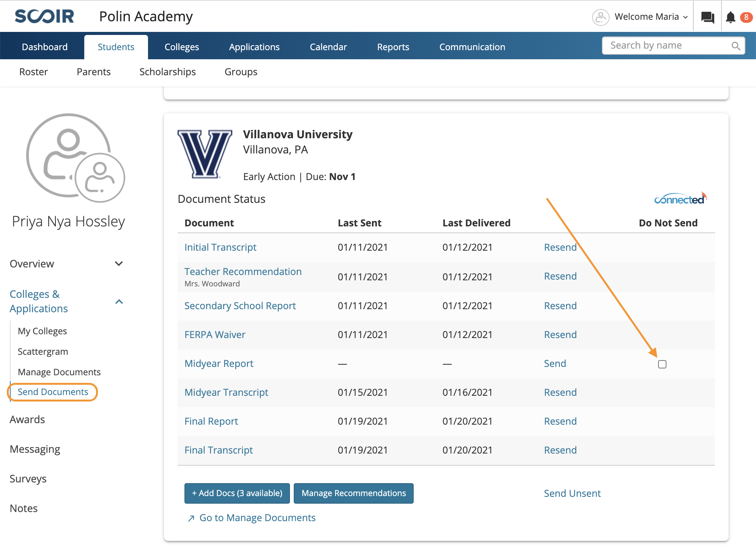This screenshot has height=550, width=756.
Task: Select Colleges & Applications in sidebar
Action: [x=39, y=301]
